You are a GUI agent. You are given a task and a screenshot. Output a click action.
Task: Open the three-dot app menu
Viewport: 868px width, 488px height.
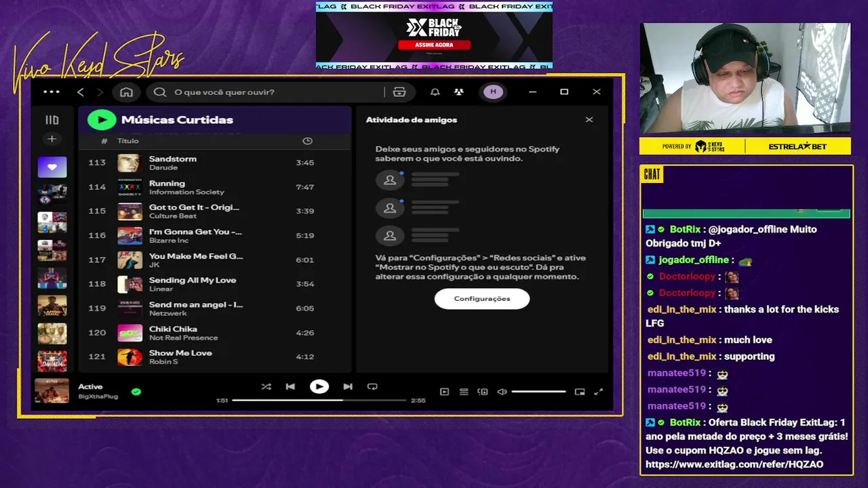click(52, 92)
